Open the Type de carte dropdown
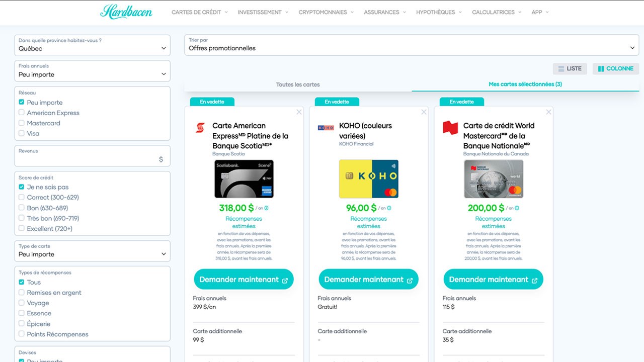Screen dimensions: 644x362 (92, 251)
